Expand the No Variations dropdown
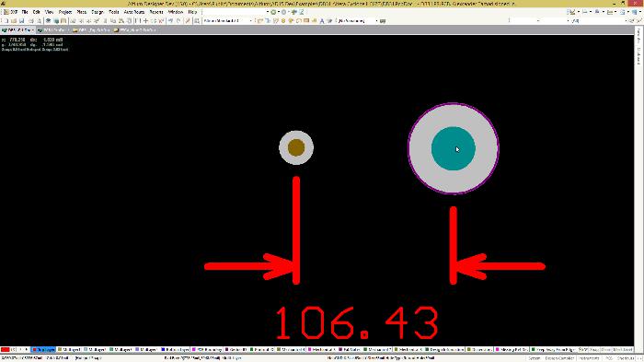The height and width of the screenshot is (362, 644). coord(376,20)
